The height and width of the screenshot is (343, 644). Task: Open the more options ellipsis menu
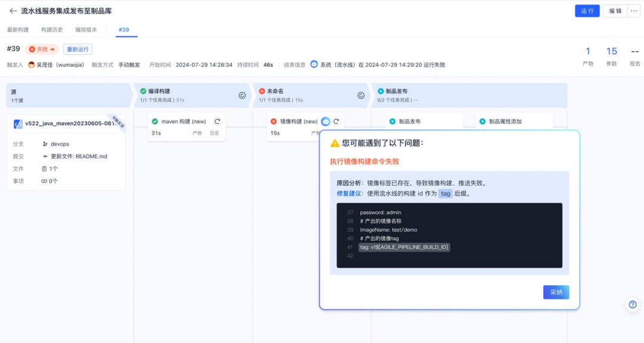[x=633, y=11]
